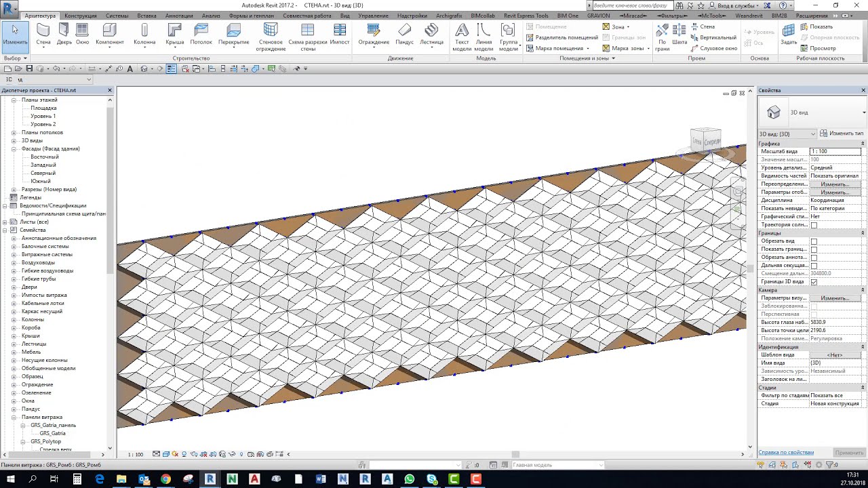Open the Вид ribbon tab
This screenshot has width=868, height=488.
[x=345, y=16]
